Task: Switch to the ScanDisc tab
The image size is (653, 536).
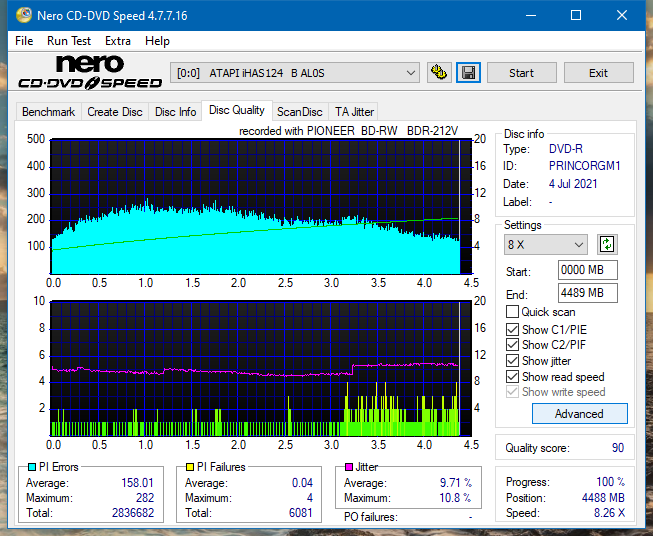Action: [x=299, y=112]
